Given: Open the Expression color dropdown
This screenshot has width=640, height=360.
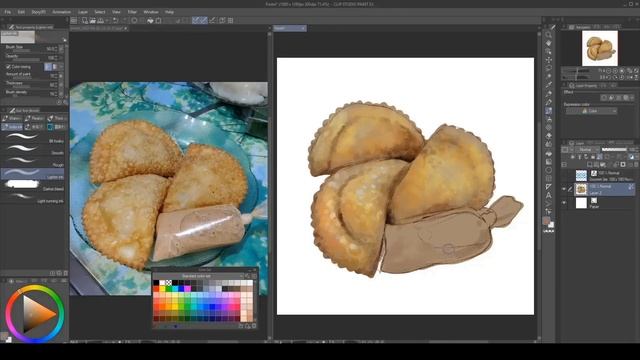Looking at the screenshot, I should [x=591, y=111].
